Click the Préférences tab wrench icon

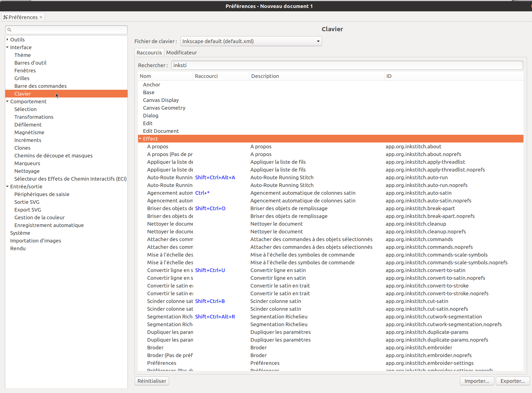[x=5, y=17]
